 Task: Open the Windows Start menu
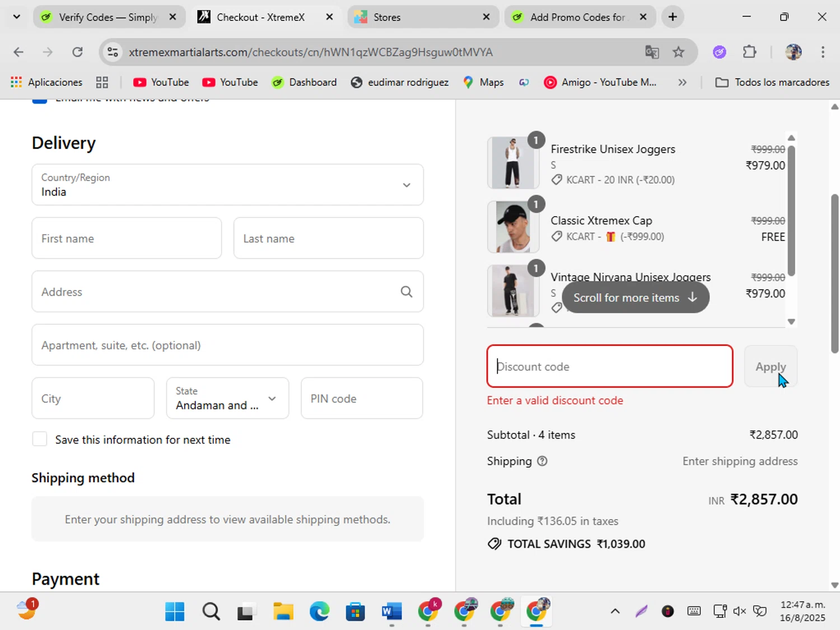[175, 612]
